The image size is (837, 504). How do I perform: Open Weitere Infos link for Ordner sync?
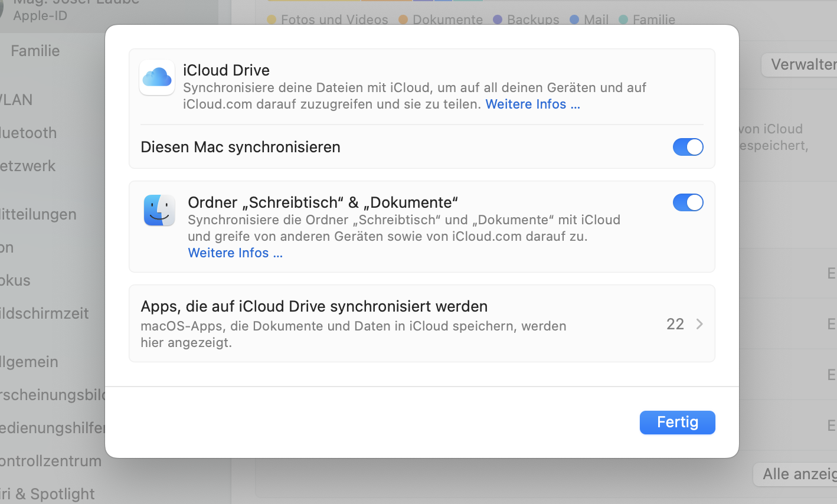pos(235,253)
